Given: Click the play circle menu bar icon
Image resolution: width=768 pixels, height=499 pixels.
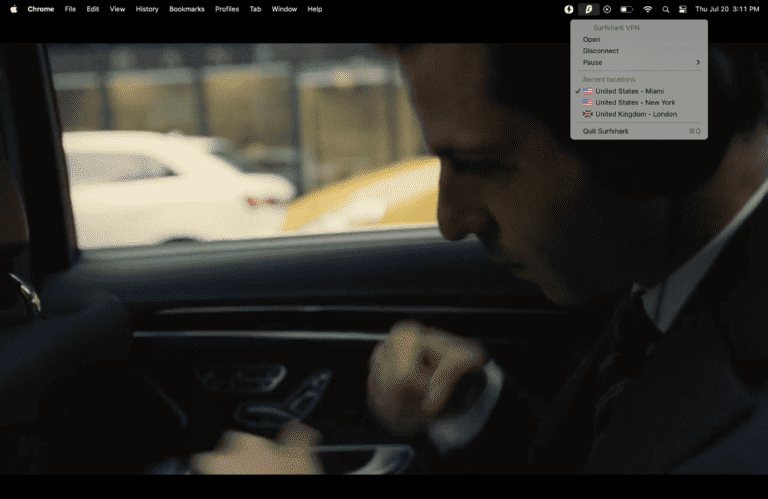Looking at the screenshot, I should 607,9.
